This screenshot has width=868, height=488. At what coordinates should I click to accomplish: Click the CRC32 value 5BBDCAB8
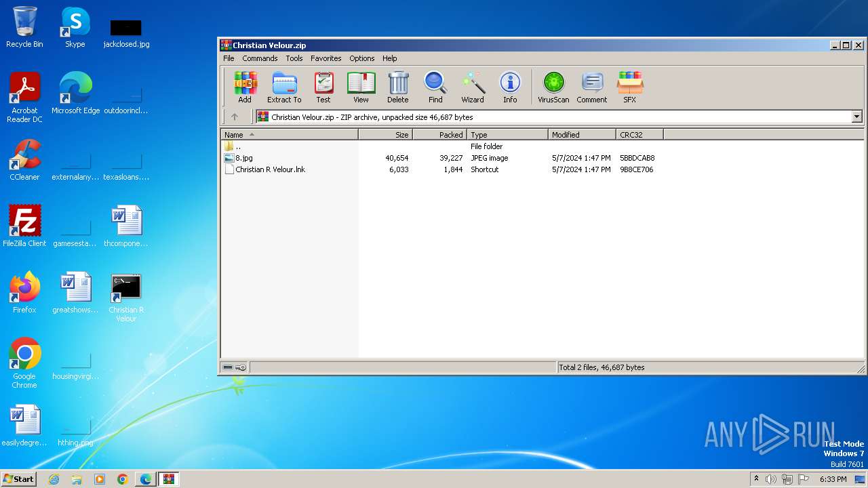click(637, 158)
